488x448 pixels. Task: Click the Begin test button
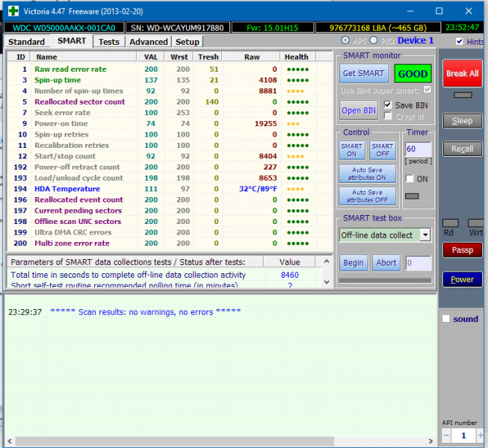coord(353,263)
